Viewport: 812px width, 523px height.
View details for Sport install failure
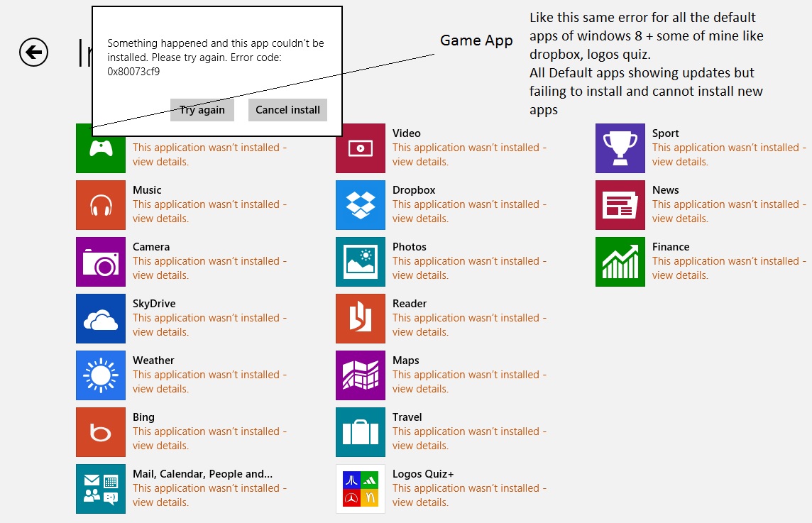[729, 154]
